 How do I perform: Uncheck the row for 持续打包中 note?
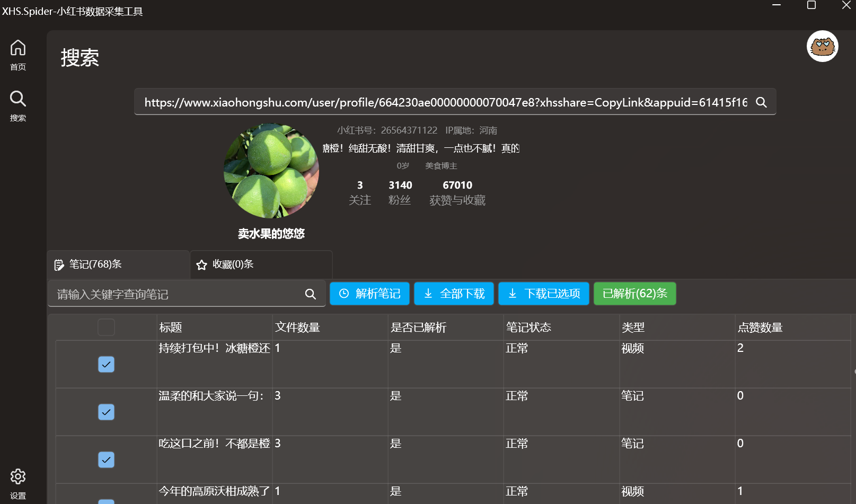106,365
